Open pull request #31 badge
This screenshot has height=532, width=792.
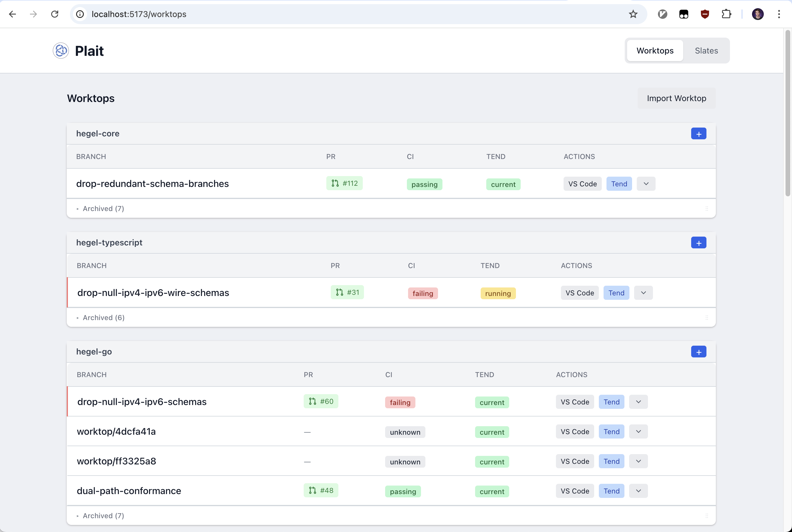[347, 292]
